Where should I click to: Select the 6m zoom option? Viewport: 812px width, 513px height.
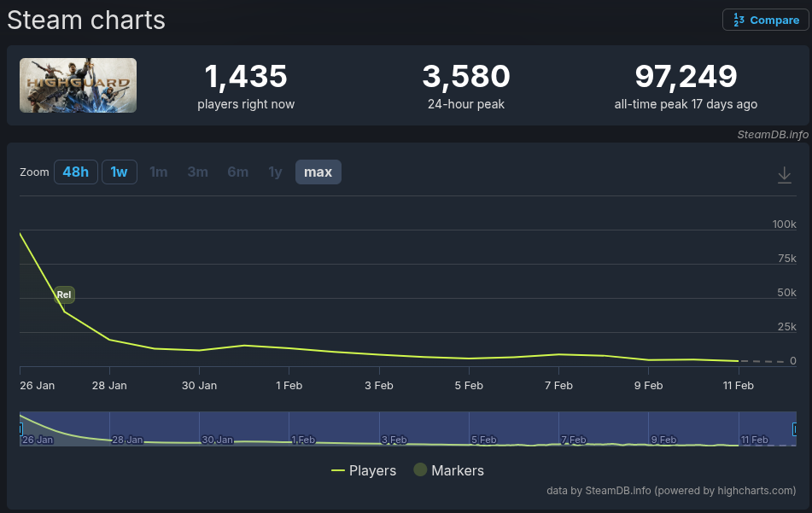(x=237, y=172)
